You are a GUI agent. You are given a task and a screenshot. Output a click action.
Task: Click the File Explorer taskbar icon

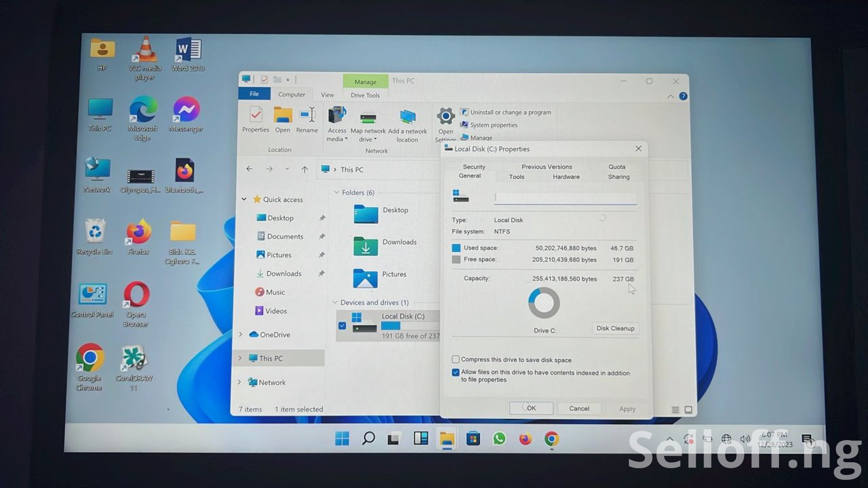(x=447, y=439)
